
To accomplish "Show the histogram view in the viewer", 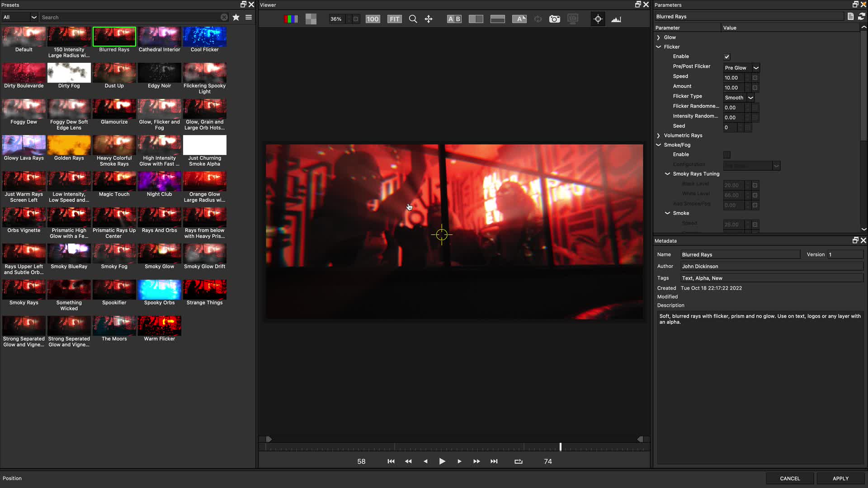I will [616, 19].
